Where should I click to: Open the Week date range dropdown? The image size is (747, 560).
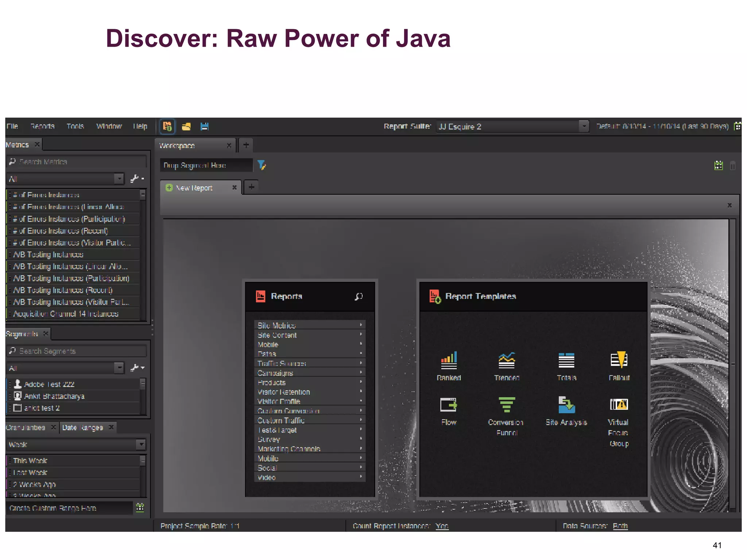coord(76,444)
